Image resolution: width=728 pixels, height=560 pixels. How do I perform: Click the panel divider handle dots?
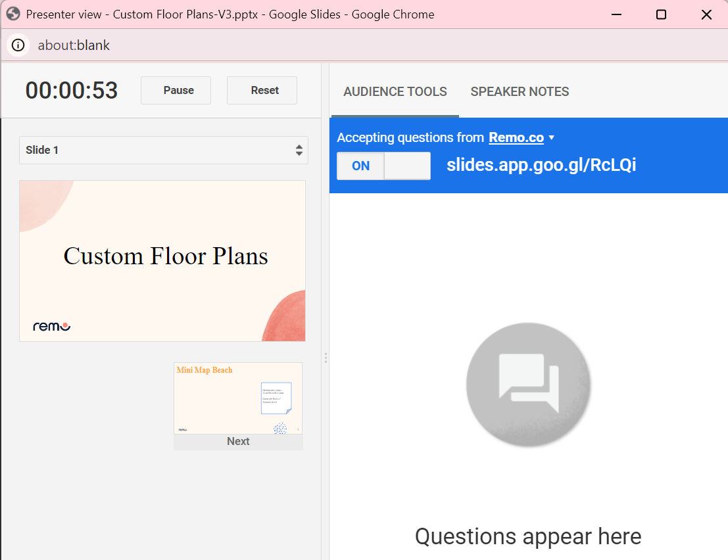tap(326, 358)
